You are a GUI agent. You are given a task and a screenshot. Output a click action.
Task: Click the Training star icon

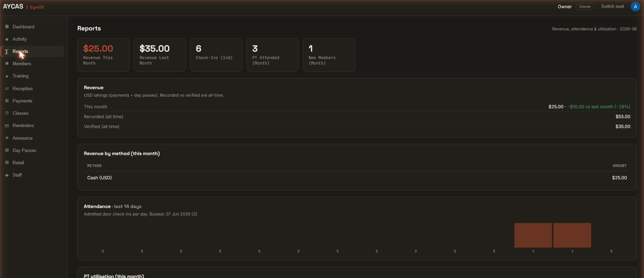(7, 76)
